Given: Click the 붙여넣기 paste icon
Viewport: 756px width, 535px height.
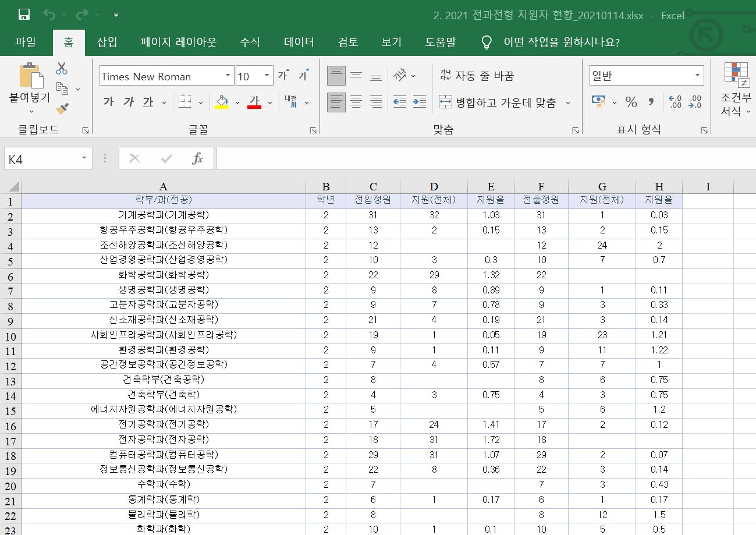Looking at the screenshot, I should (30, 76).
